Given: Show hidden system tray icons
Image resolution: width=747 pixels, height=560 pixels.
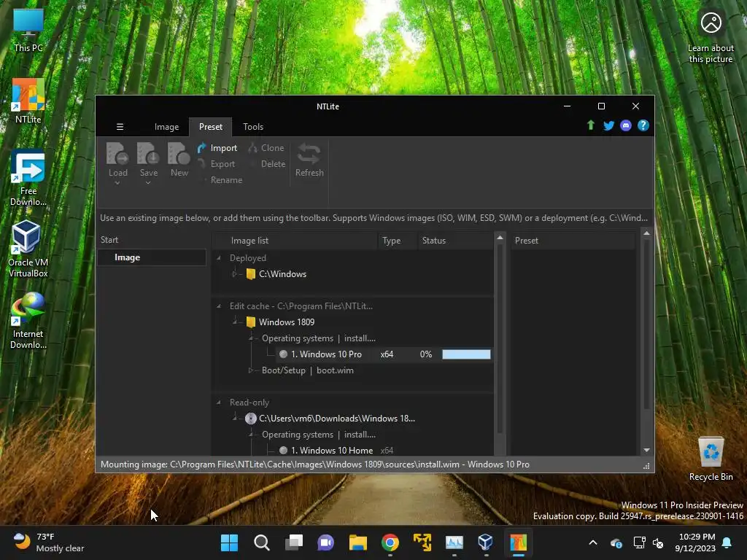Looking at the screenshot, I should pos(593,542).
